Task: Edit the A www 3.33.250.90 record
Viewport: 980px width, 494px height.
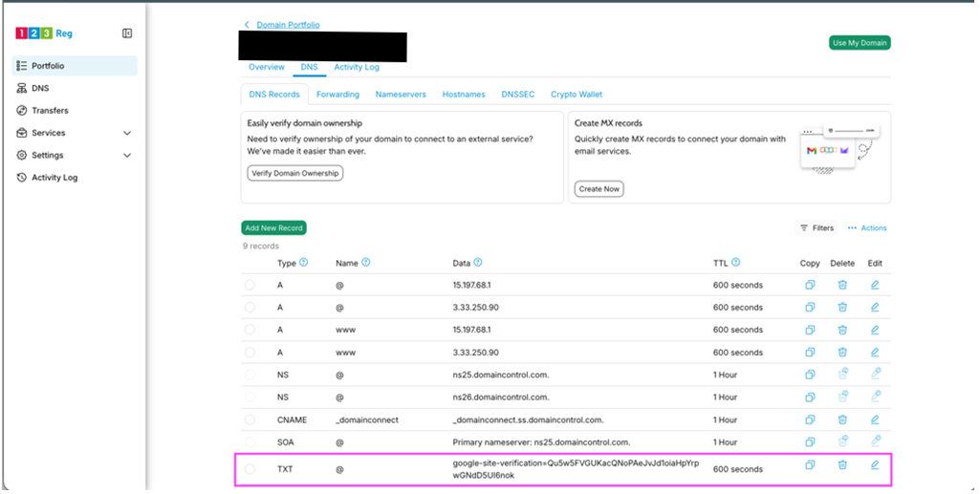Action: 875,353
